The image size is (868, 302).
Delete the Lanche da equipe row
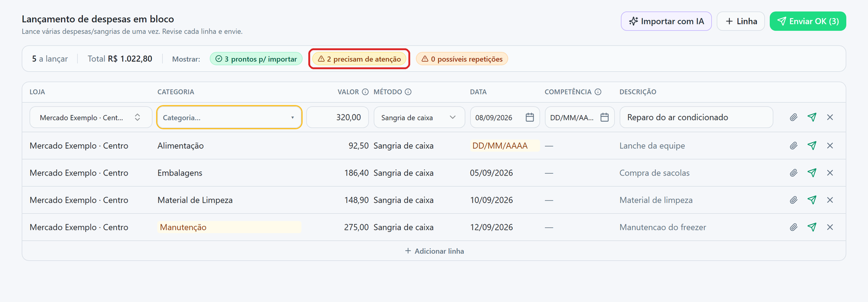click(830, 146)
